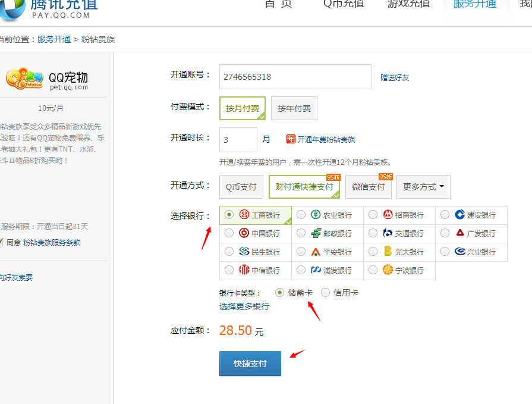The width and height of the screenshot is (532, 404).
Task: Click the 宁波银行 logo icon
Action: coord(388,270)
